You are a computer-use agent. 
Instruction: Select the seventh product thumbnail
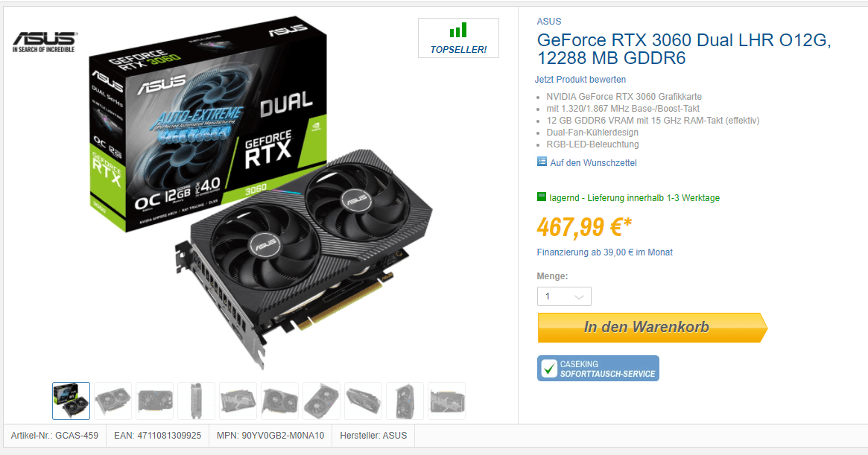322,401
